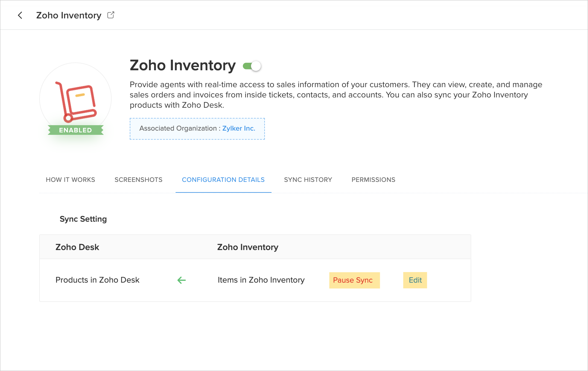The height and width of the screenshot is (371, 588).
Task: Click Products in Zoho Desk row label
Action: (97, 280)
